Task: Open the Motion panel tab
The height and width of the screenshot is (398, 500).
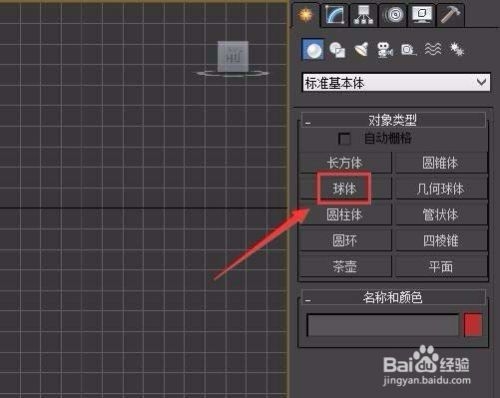Action: (393, 15)
